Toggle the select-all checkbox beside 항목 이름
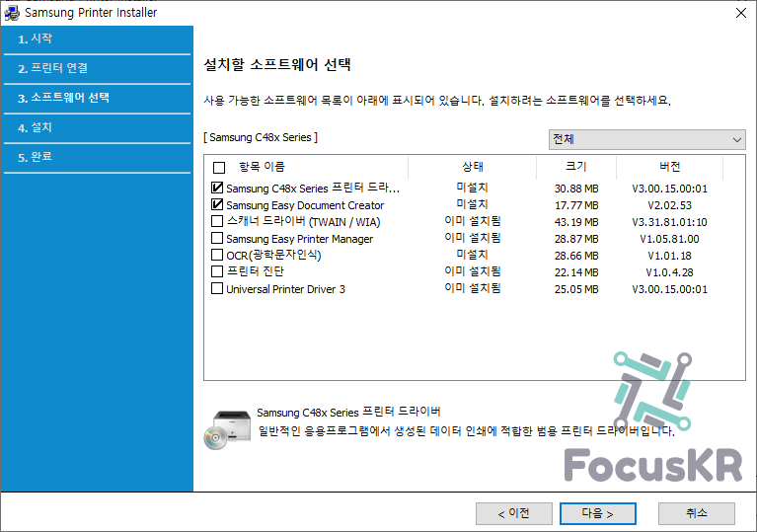Viewport: 757px width, 532px height. (x=219, y=168)
